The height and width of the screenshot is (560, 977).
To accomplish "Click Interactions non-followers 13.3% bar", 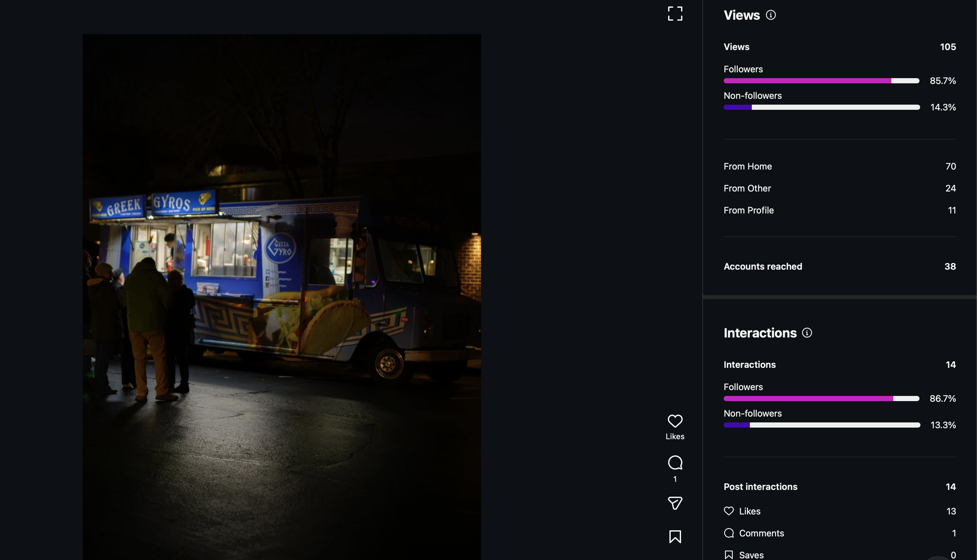I will click(x=821, y=425).
